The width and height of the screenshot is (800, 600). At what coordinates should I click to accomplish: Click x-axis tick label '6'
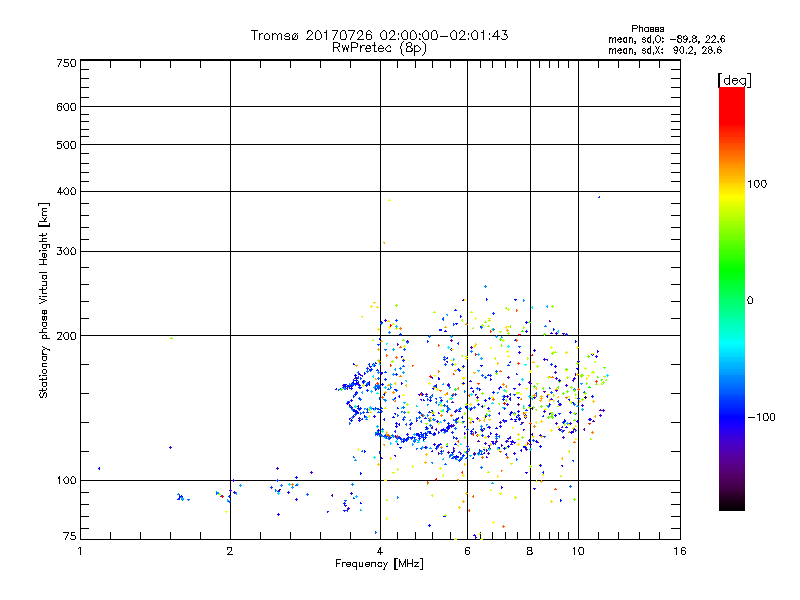coord(467,551)
